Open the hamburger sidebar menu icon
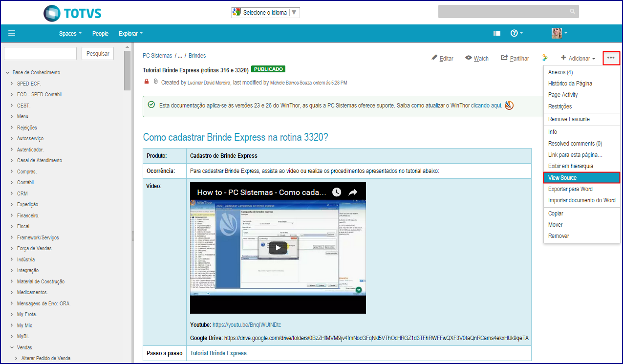Image resolution: width=623 pixels, height=364 pixels. point(12,33)
